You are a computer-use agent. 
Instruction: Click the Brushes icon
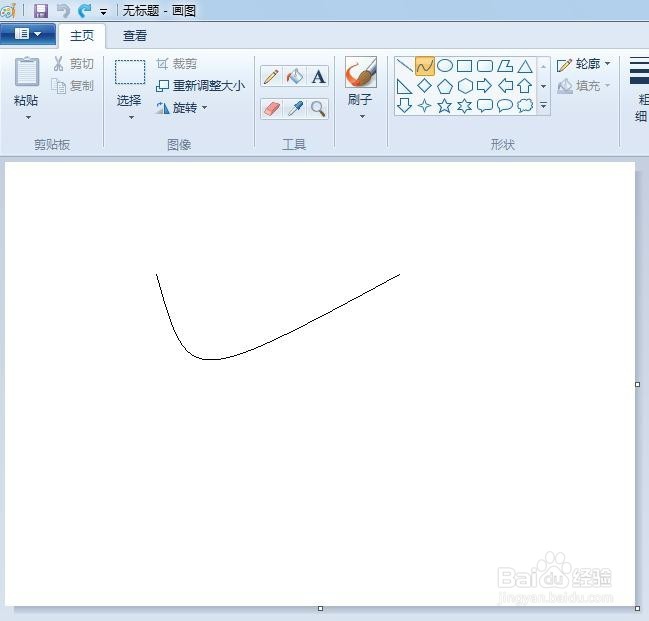coord(361,72)
